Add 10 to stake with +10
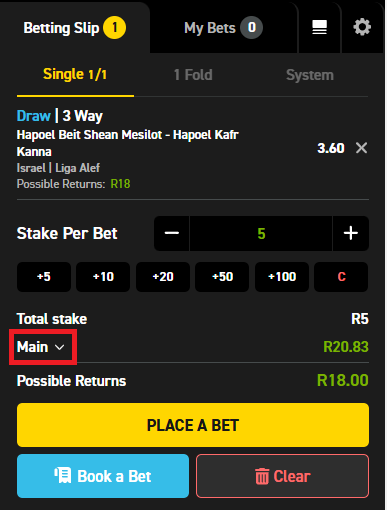 (x=103, y=277)
